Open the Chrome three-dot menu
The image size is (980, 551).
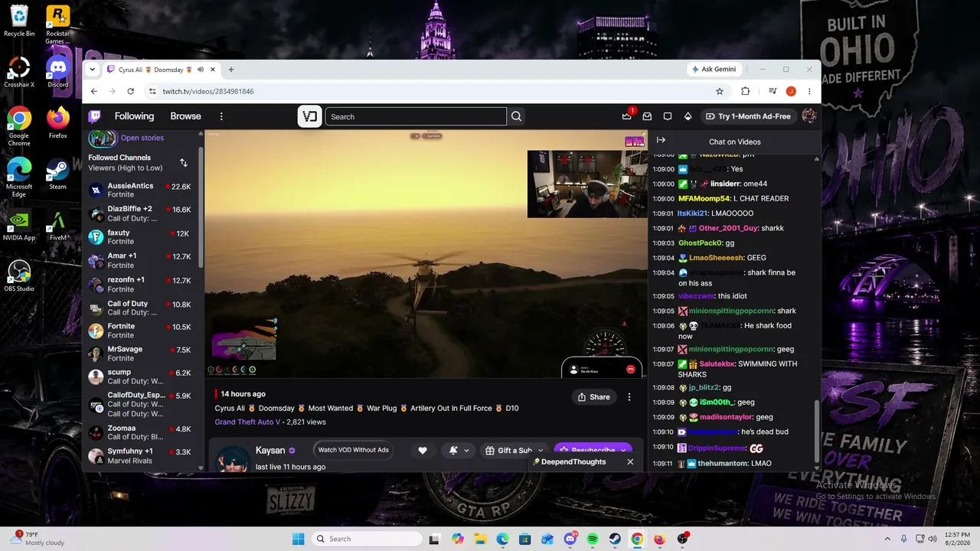click(x=809, y=91)
